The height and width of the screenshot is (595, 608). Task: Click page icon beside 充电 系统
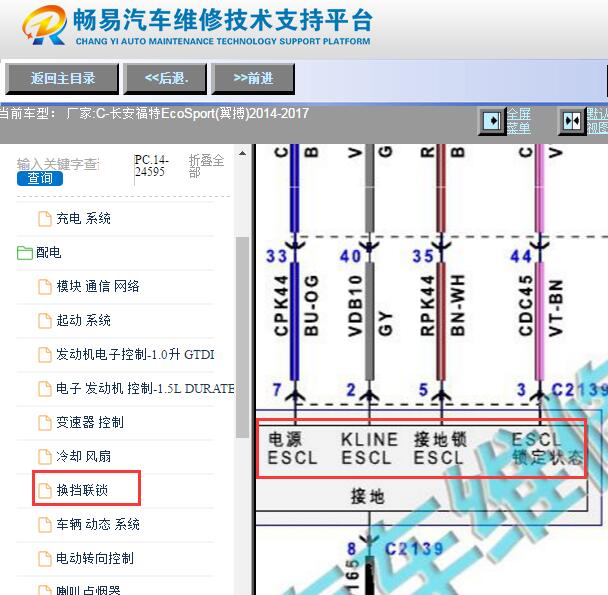tap(45, 219)
